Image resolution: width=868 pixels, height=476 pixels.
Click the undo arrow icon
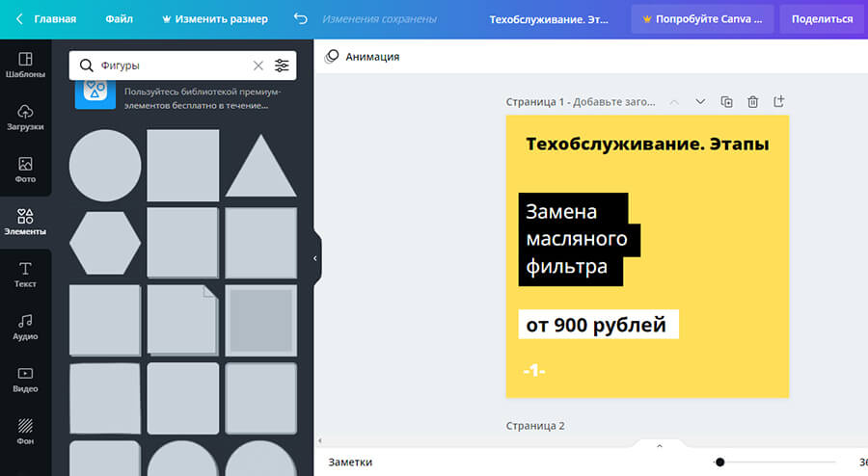click(300, 18)
